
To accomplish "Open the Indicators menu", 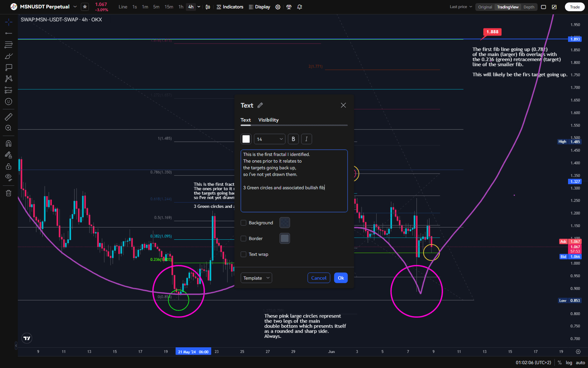I will tap(230, 7).
